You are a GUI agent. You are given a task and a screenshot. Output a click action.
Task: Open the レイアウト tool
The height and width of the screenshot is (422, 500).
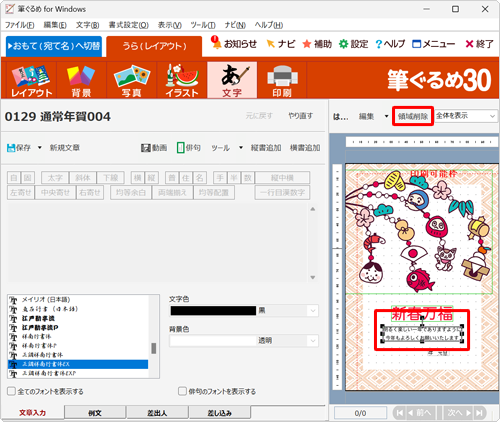31,80
